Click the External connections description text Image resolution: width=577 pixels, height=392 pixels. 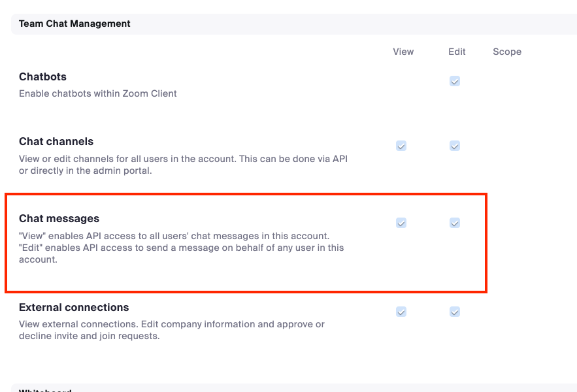tap(171, 330)
